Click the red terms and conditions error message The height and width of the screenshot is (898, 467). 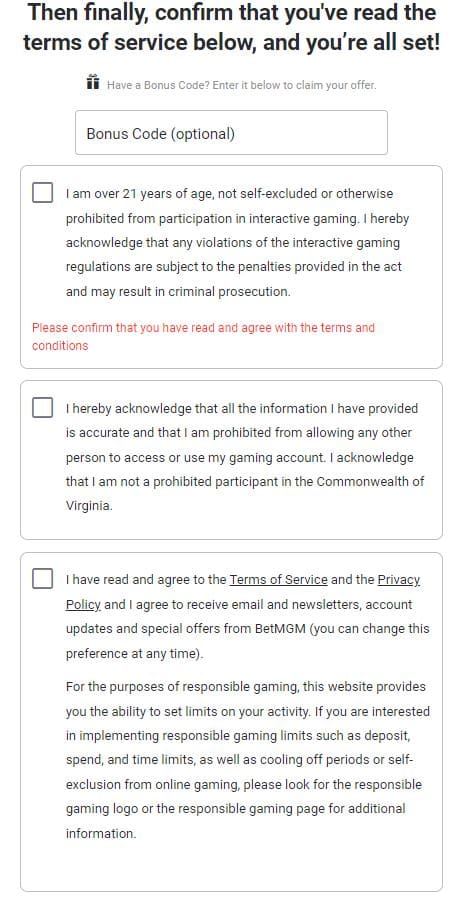203,337
